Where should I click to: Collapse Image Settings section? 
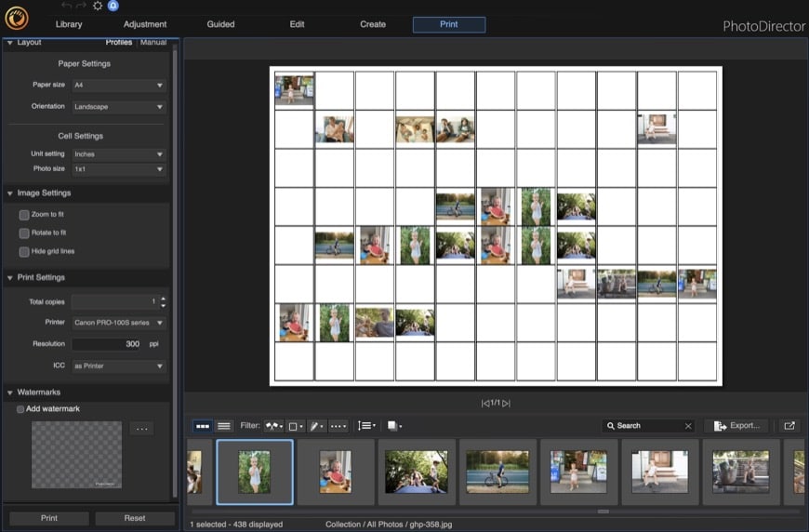point(10,193)
